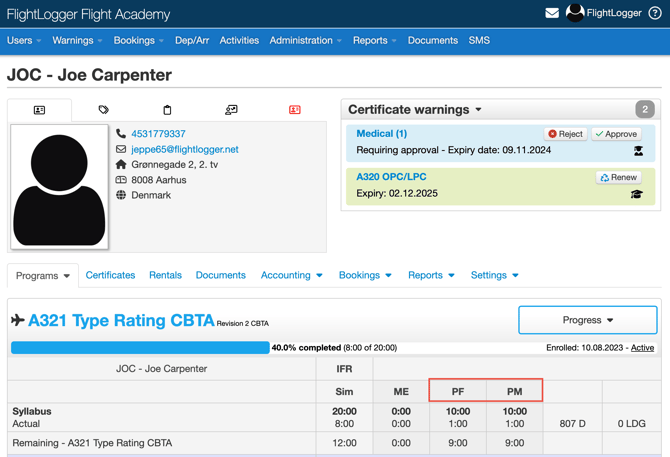Image resolution: width=670 pixels, height=457 pixels.
Task: Open the tags tab icon
Action: [103, 110]
